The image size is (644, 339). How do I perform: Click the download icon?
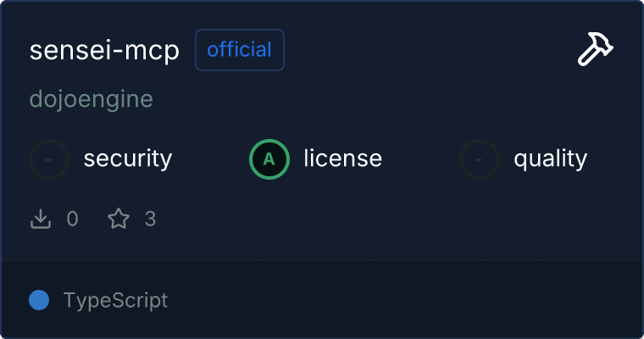click(x=41, y=220)
